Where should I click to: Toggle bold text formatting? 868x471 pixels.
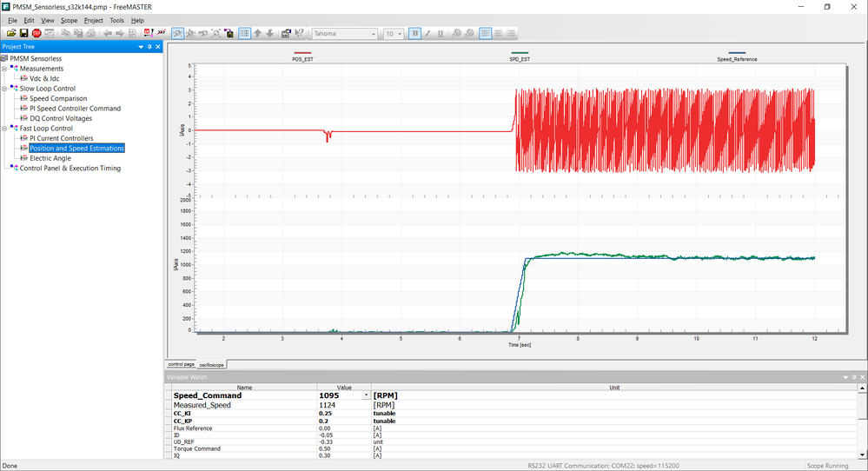point(415,34)
